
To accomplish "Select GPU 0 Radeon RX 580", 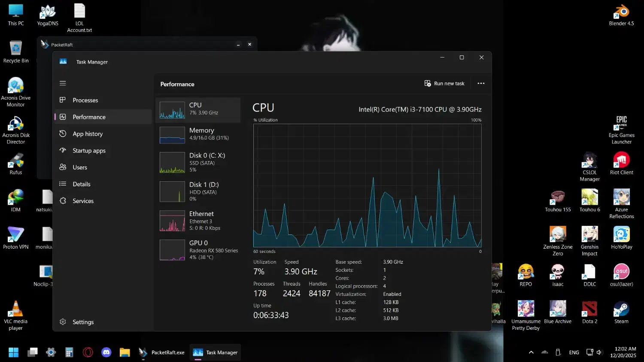I will pos(198,250).
